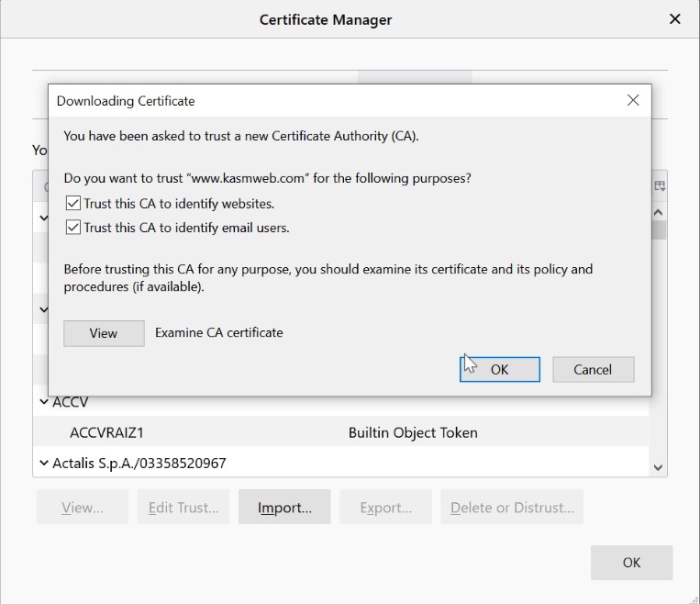Close the Downloading Certificate dialog

point(632,100)
